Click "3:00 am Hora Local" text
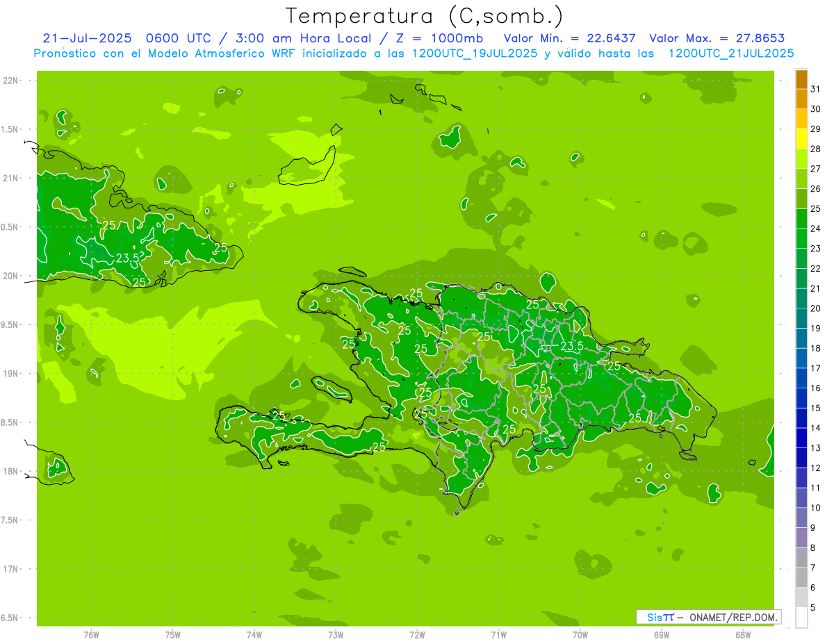 pyautogui.click(x=304, y=38)
